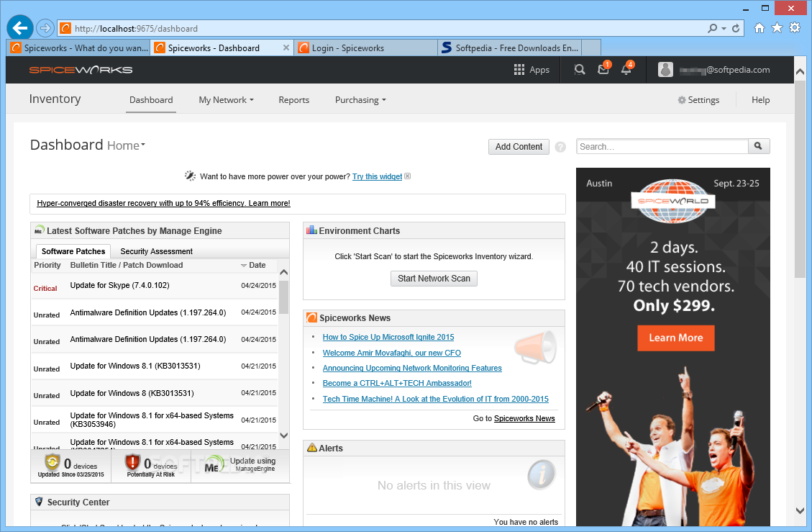Open the Try this widget link
The image size is (812, 532).
[x=377, y=176]
